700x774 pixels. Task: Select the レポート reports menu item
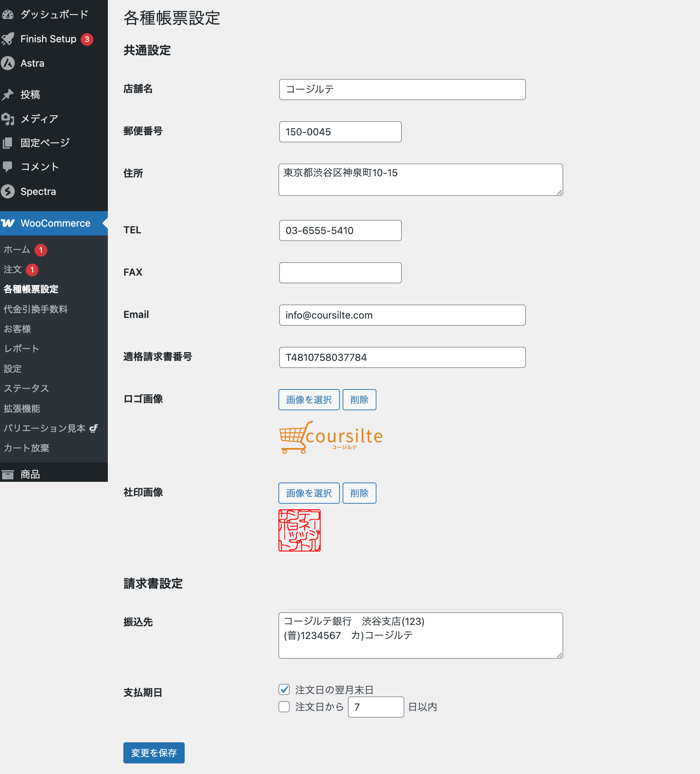tap(21, 349)
